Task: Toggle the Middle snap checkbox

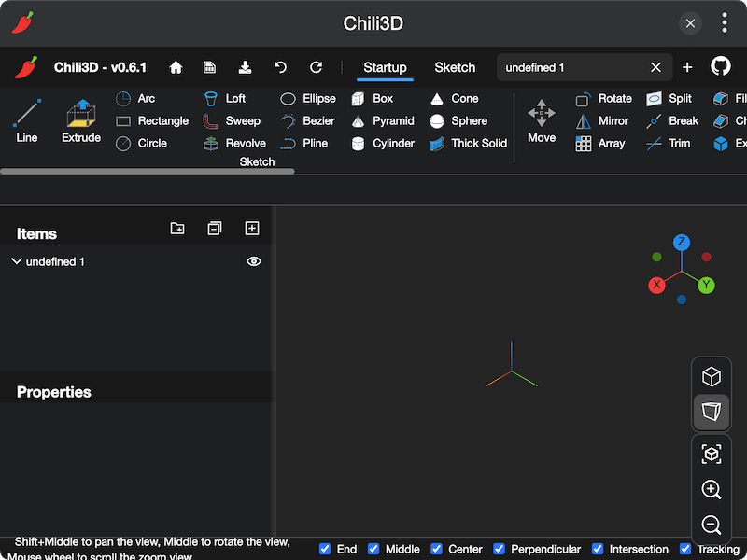Action: pyautogui.click(x=373, y=549)
